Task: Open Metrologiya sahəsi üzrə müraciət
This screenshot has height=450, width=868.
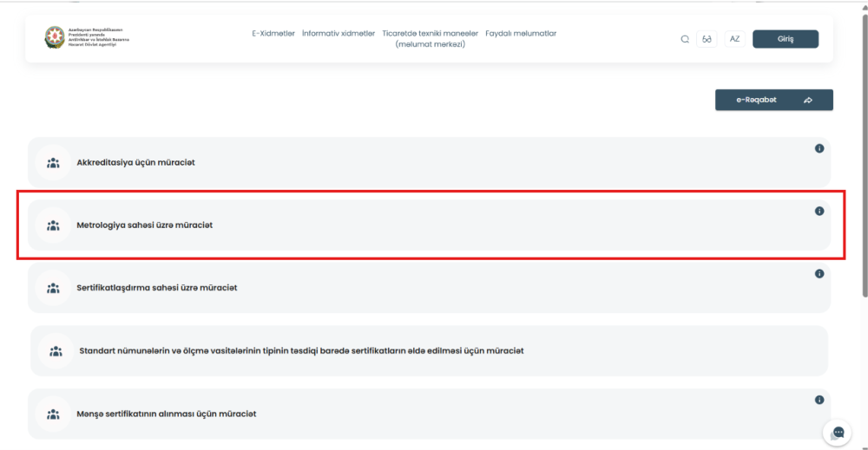Action: (x=429, y=225)
